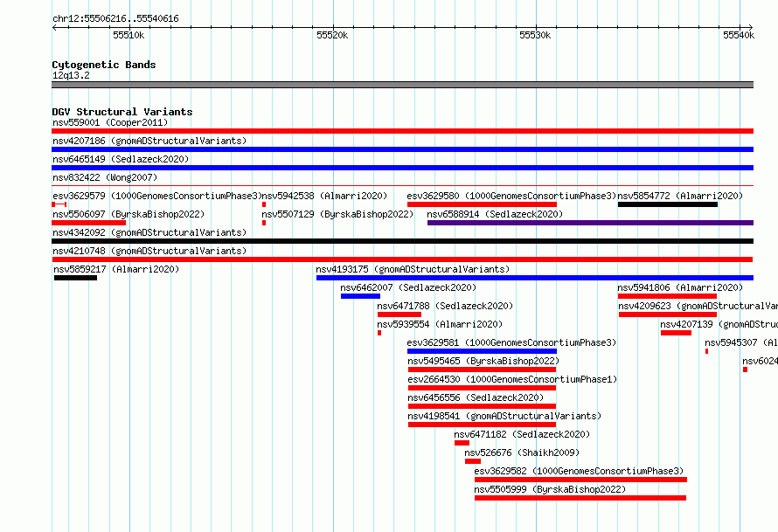Select nsv5495465 (ByrskaBishop2022) label
This screenshot has height=532, width=778.
pyautogui.click(x=483, y=361)
